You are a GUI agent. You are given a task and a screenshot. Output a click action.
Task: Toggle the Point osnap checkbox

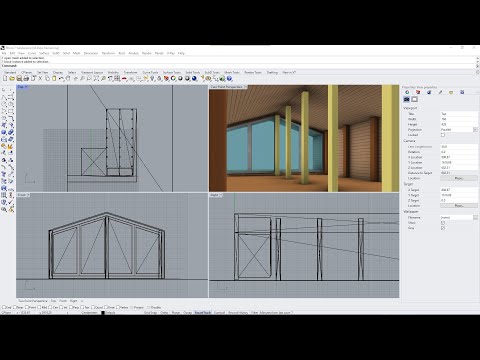[27, 307]
